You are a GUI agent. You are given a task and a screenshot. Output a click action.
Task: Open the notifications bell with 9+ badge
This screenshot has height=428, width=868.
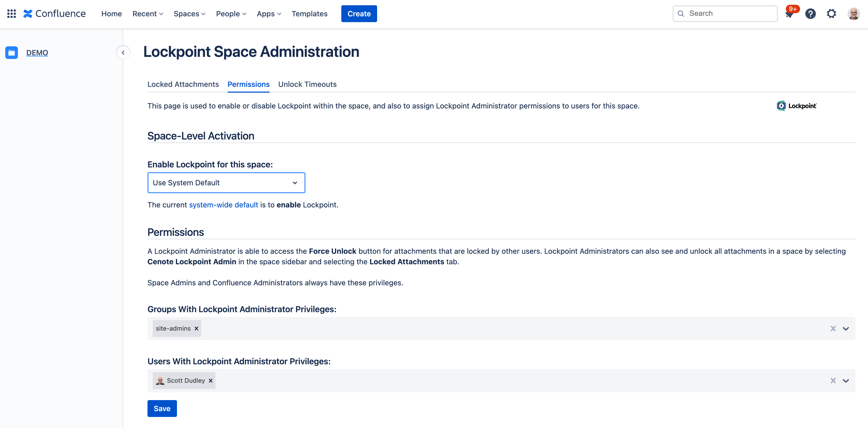point(790,14)
